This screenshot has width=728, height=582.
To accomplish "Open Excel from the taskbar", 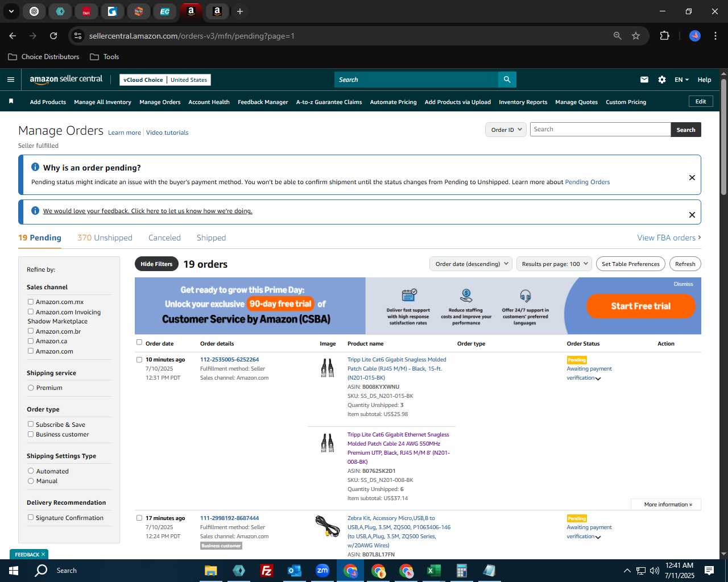I will 434,571.
